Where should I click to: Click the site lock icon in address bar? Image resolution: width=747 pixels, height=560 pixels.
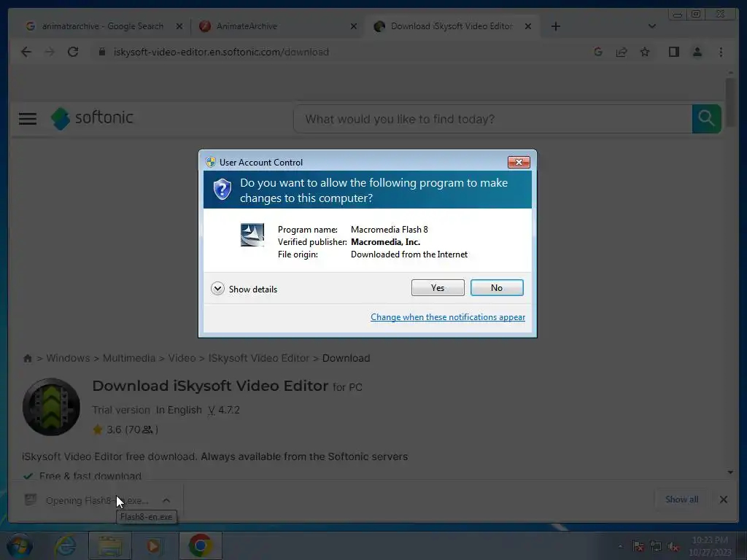pos(101,52)
